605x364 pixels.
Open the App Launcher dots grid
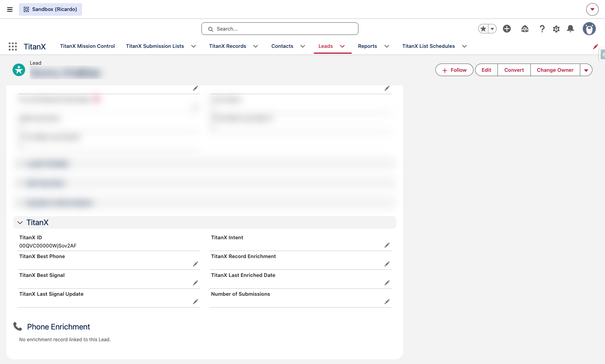coord(13,46)
